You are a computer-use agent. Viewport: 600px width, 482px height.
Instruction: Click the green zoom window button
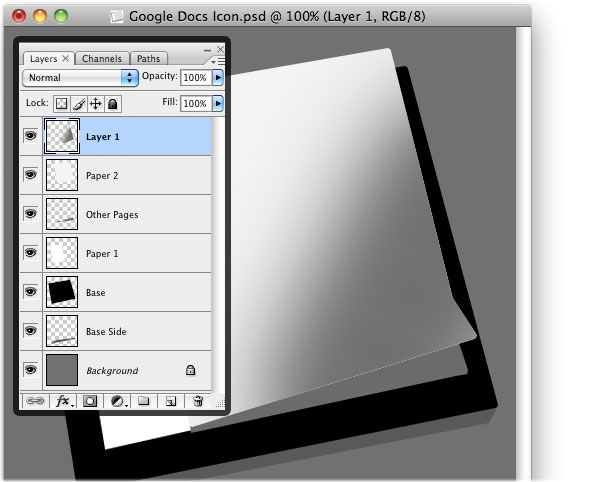pos(61,16)
